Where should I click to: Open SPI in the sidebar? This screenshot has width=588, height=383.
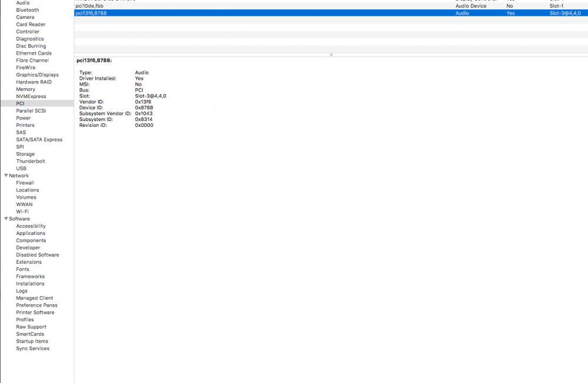20,147
